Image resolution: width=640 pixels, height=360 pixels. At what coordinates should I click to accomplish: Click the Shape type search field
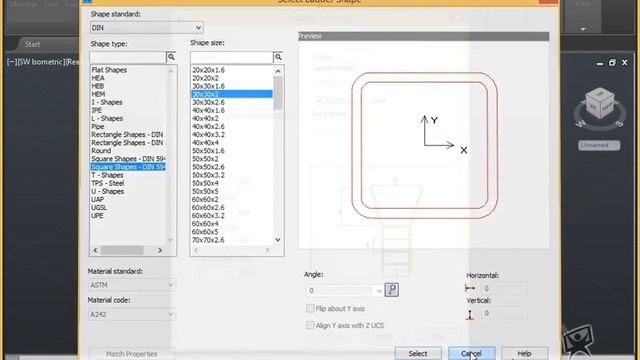pyautogui.click(x=128, y=57)
